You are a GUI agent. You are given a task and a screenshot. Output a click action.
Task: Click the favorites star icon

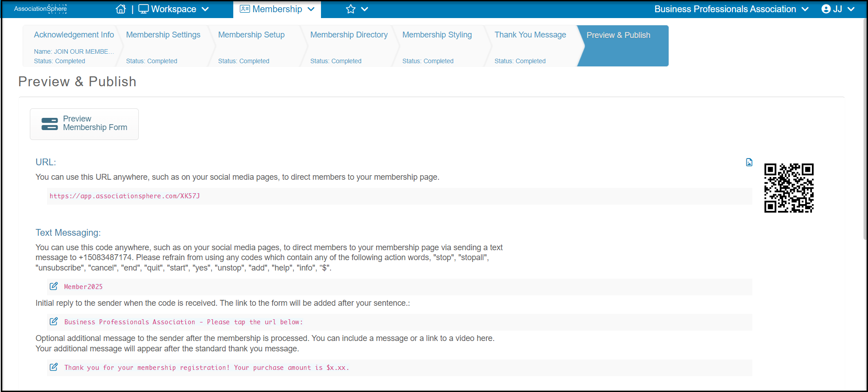point(351,9)
